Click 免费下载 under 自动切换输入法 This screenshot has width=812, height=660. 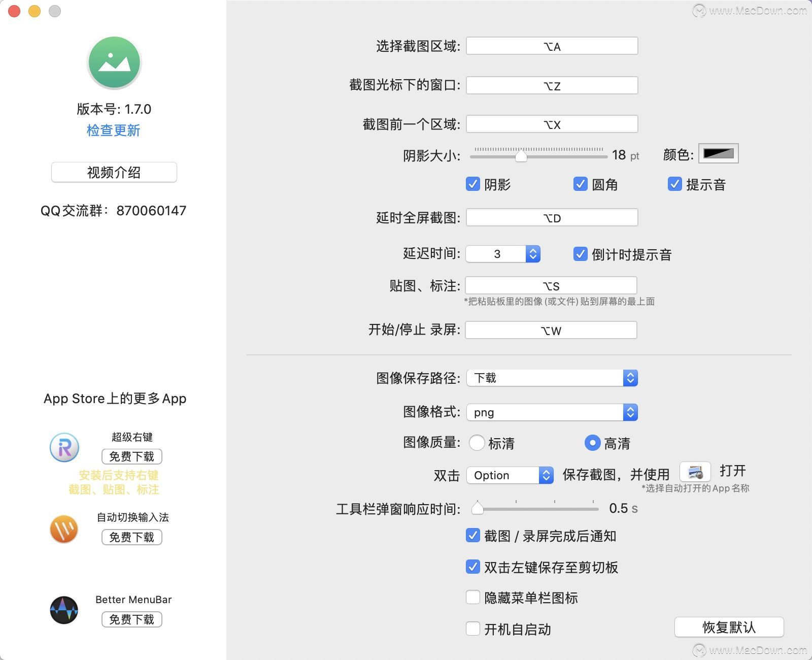pyautogui.click(x=132, y=537)
